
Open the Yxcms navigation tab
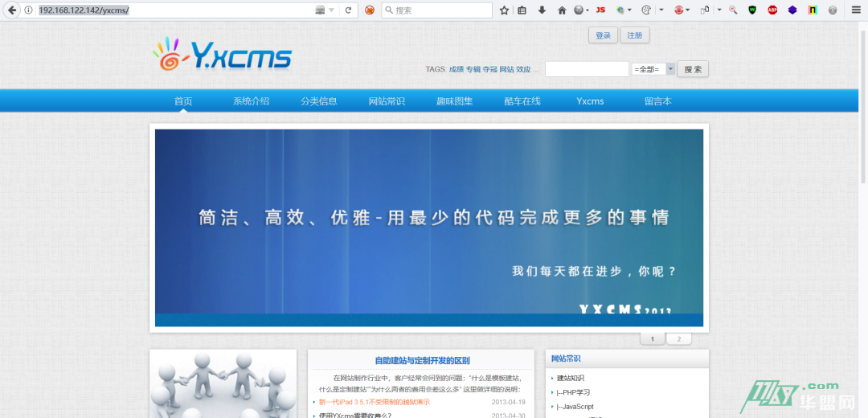590,101
